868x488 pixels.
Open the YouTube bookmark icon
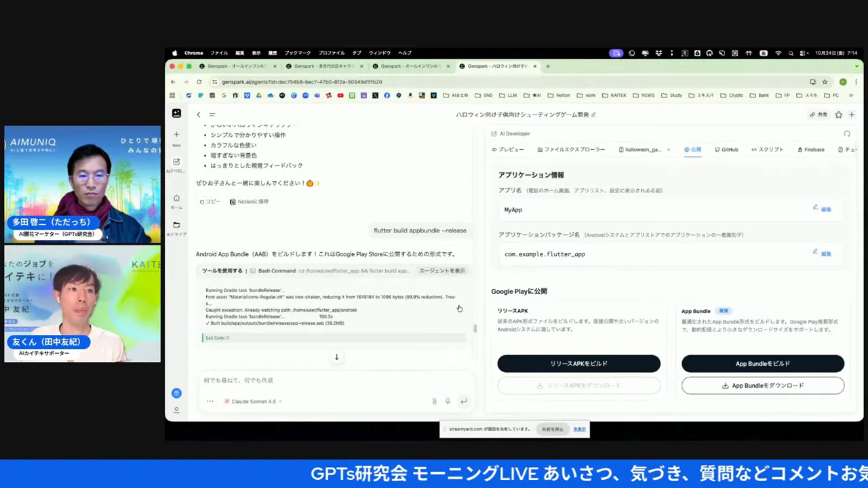(x=340, y=96)
